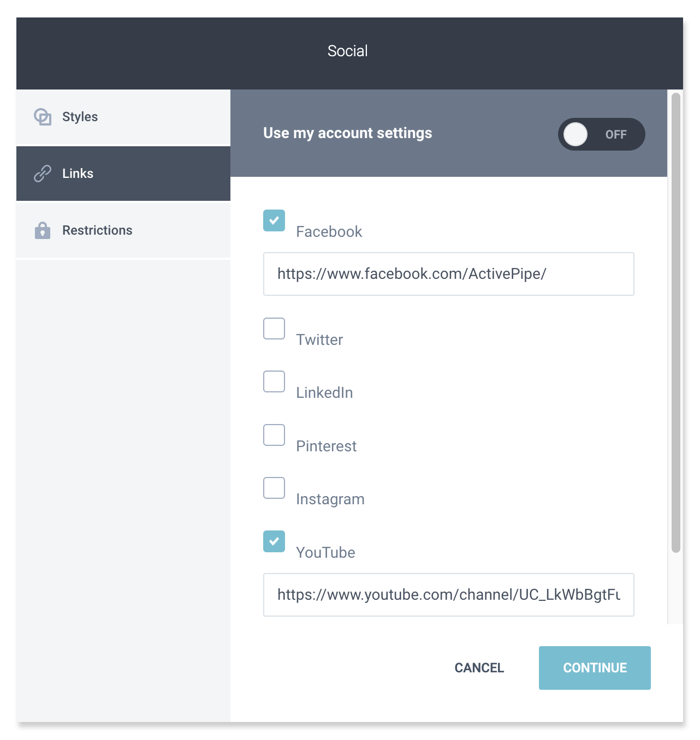
Task: Click the vertical scrollbar thumb
Action: click(676, 323)
